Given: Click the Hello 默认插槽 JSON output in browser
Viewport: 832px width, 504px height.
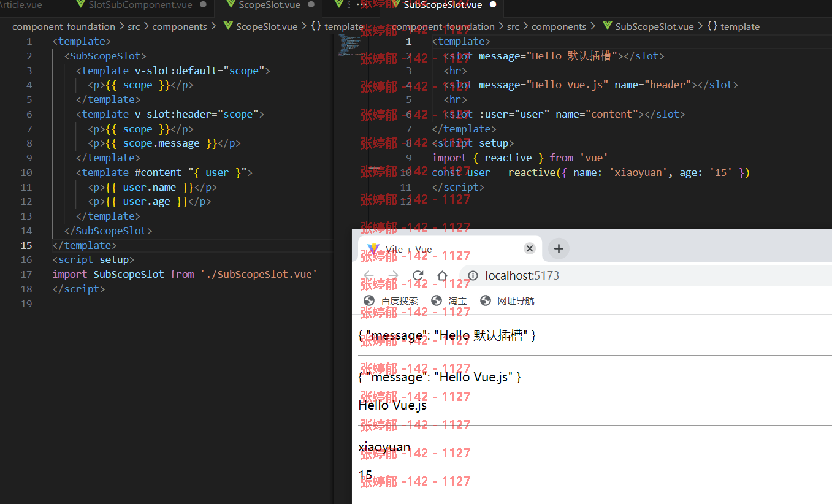Looking at the screenshot, I should [x=447, y=335].
